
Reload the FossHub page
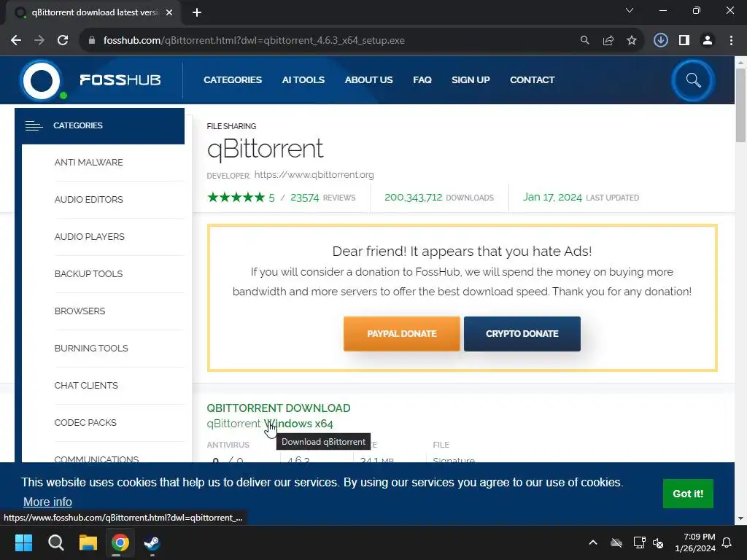pyautogui.click(x=63, y=41)
